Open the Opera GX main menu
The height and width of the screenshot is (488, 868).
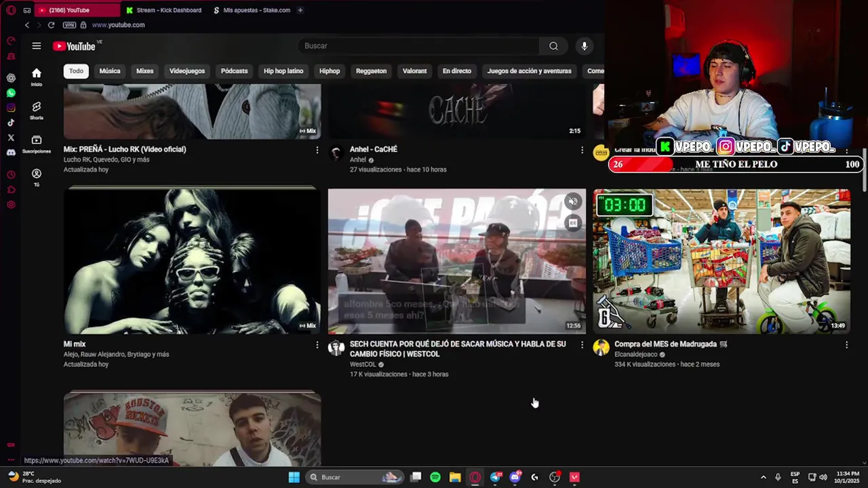(x=11, y=10)
